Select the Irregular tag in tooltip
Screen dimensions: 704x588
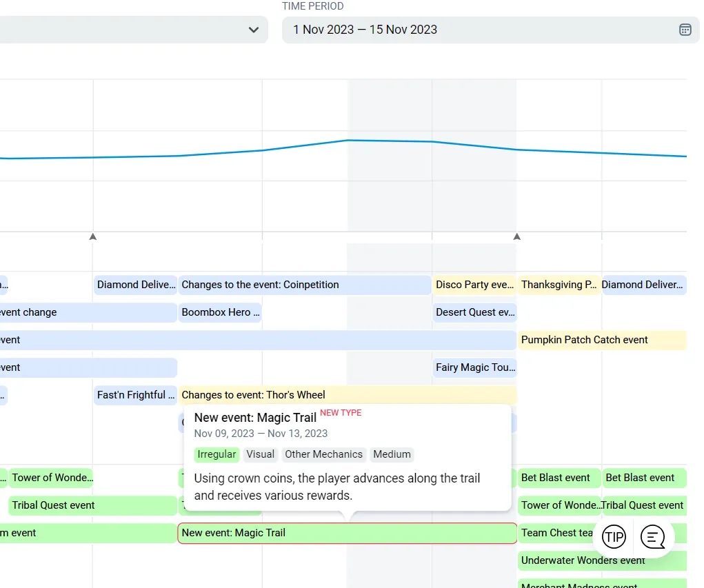(x=217, y=454)
